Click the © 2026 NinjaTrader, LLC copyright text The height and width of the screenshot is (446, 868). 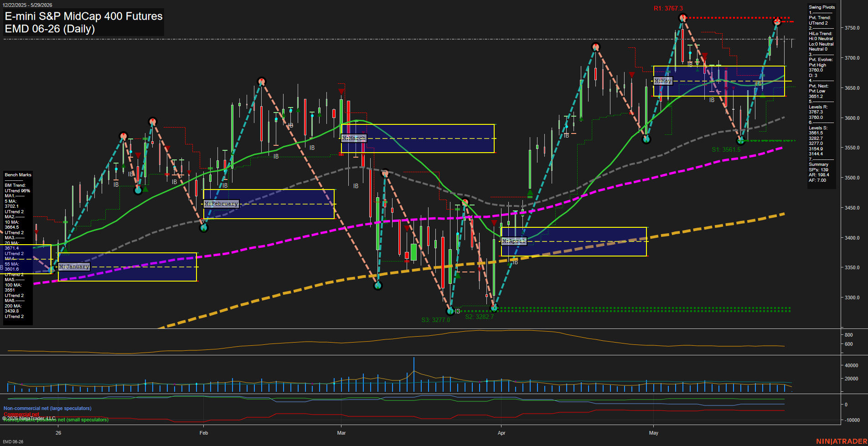pos(29,418)
